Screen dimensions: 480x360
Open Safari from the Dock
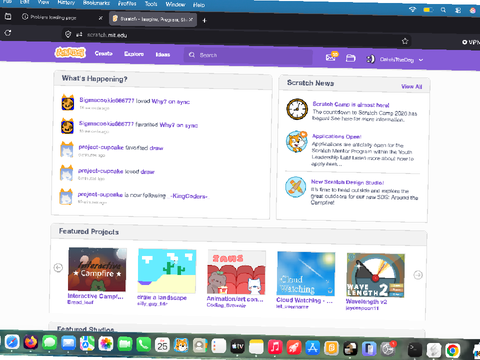click(x=12, y=342)
